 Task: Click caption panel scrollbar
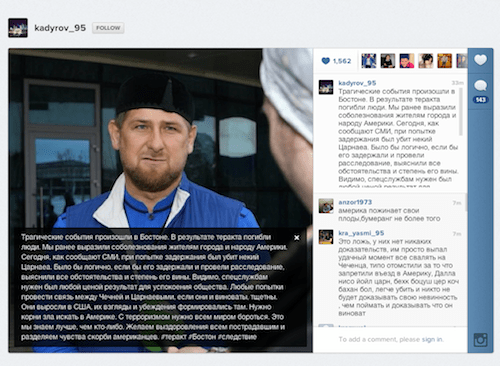[x=461, y=112]
